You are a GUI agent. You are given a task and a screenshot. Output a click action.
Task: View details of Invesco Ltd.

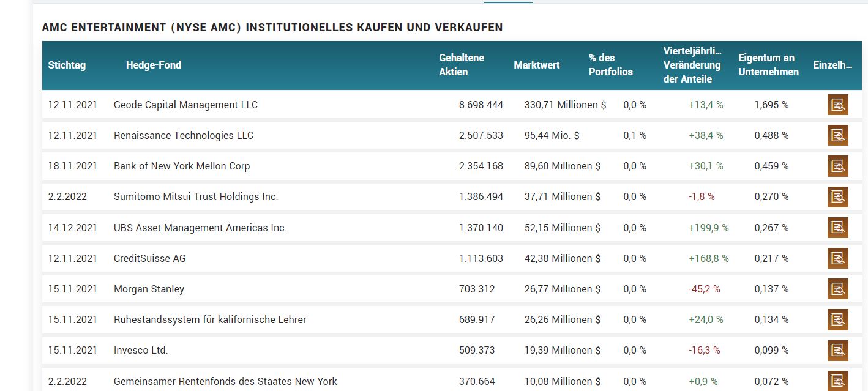click(x=838, y=350)
